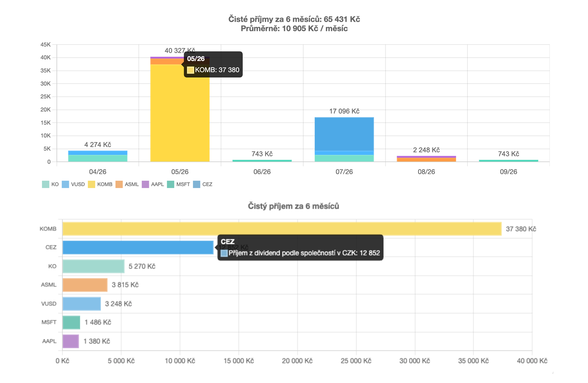Toggle the KO series in the legend
The height and width of the screenshot is (383, 588).
pyautogui.click(x=50, y=184)
